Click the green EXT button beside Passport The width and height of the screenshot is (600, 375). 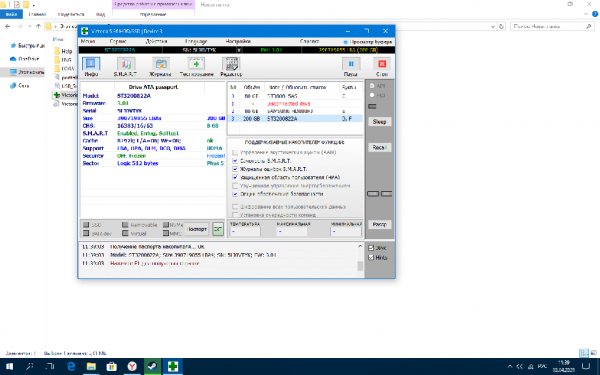(x=218, y=229)
